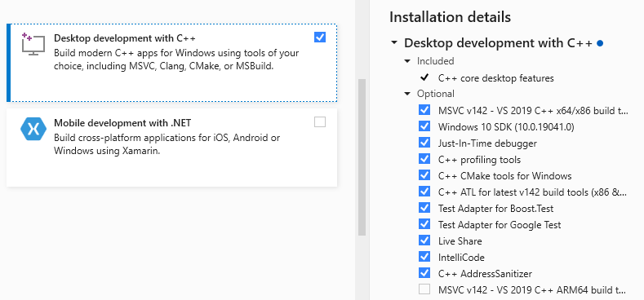Click the Test Adapter for Google Test label
Viewport: 644px width, 300px height.
tap(500, 225)
